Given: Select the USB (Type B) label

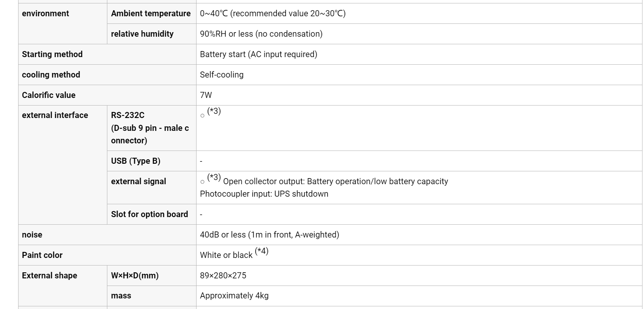Looking at the screenshot, I should [136, 161].
